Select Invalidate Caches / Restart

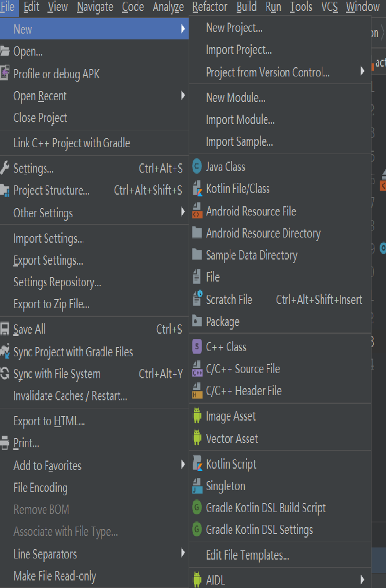[x=70, y=396]
